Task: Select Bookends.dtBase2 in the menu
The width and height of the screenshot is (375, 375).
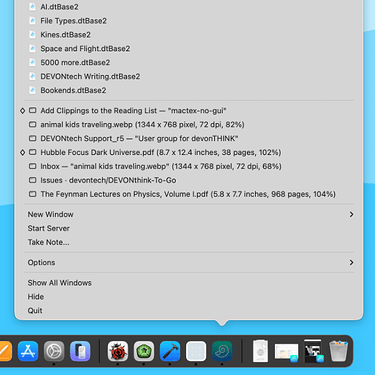Action: pos(189,90)
